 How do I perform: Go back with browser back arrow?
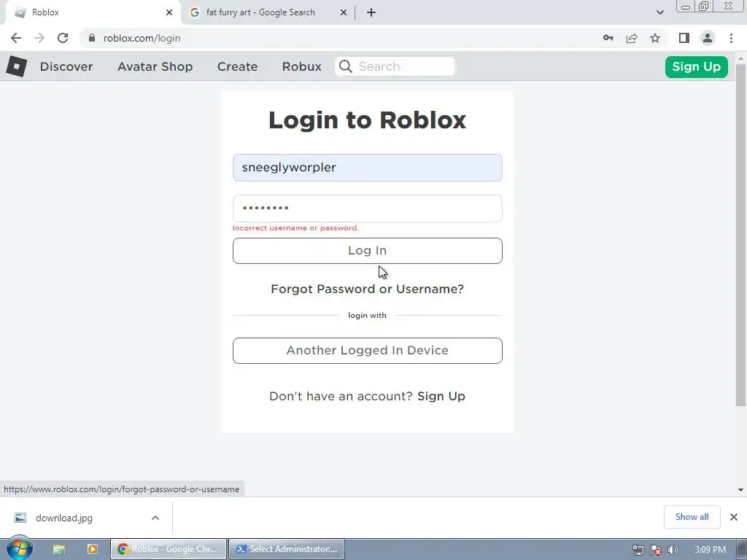click(16, 38)
